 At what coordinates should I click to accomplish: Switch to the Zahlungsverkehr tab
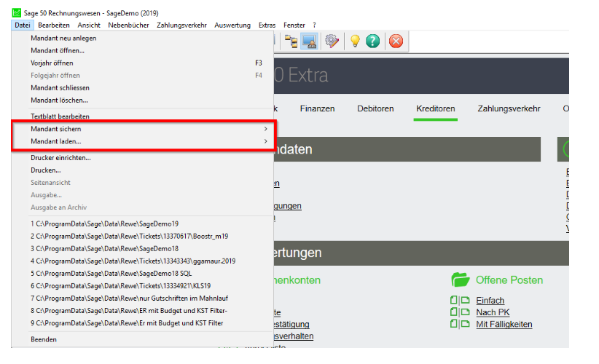coord(509,108)
